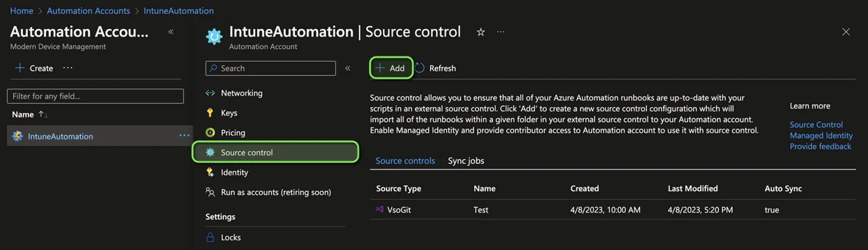
Task: Click the Source Type column header
Action: click(x=399, y=188)
